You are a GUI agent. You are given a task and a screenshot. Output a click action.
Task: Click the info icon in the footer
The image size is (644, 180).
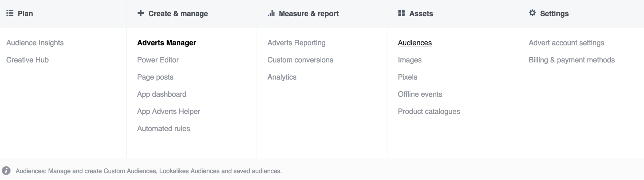click(x=6, y=171)
